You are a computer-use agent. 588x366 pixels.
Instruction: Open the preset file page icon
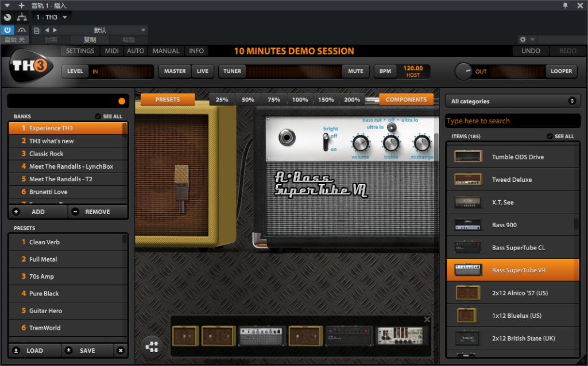point(36,30)
